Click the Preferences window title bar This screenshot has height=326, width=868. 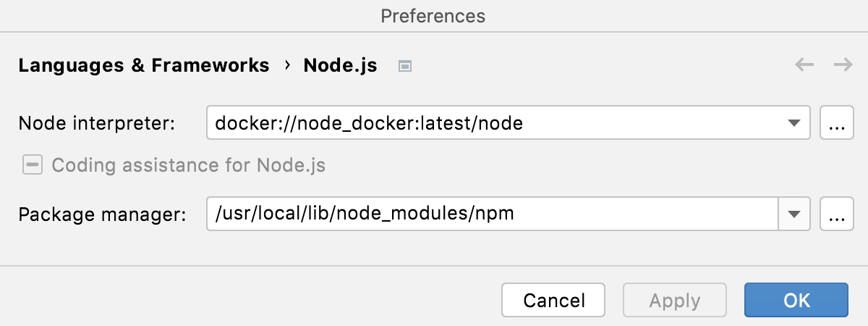point(434,15)
